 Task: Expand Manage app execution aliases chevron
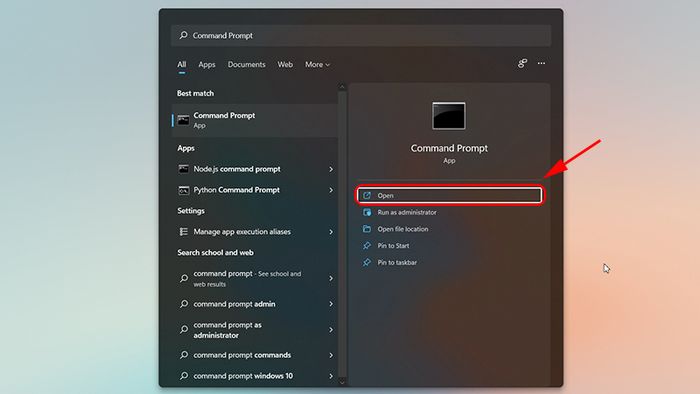[331, 232]
